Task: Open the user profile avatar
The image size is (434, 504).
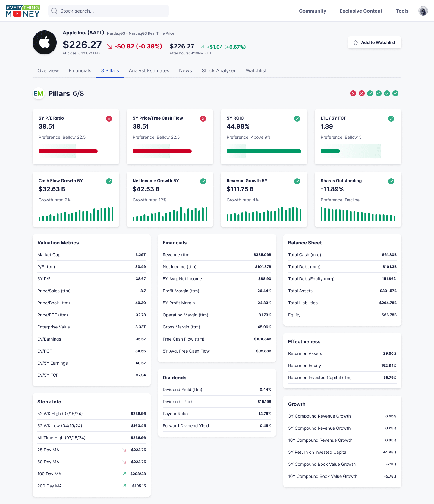Action: (423, 11)
